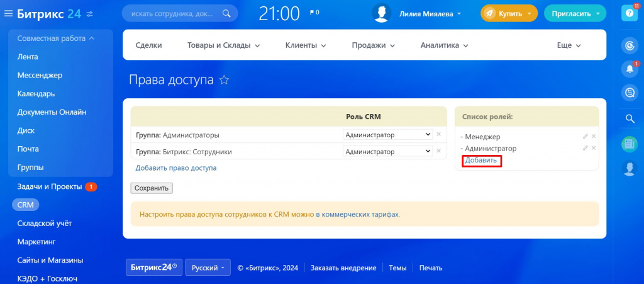
Task: Click Печать in the footer
Action: point(431,268)
